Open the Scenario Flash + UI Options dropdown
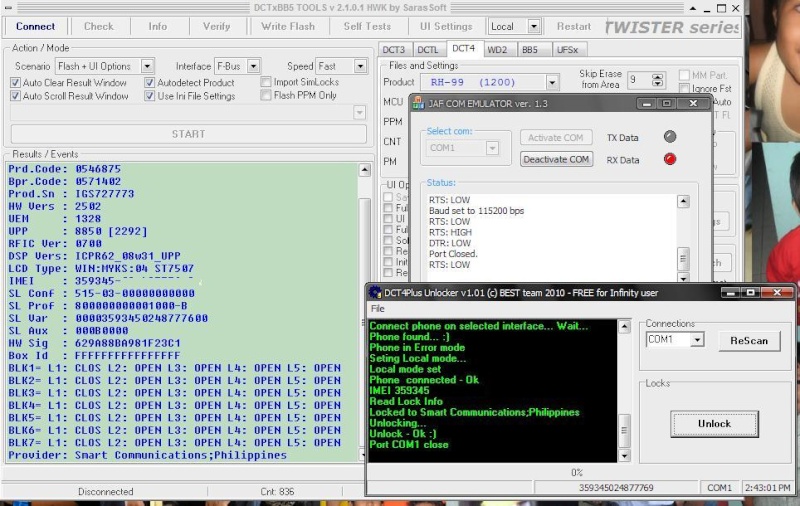Image resolution: width=800 pixels, height=506 pixels. tap(147, 66)
